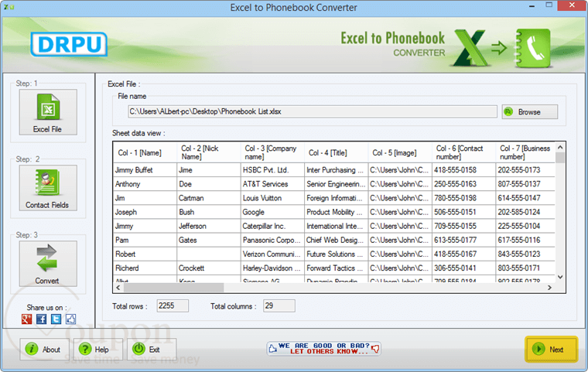Click the Step 3 Convert button
This screenshot has width=588, height=372.
48,264
